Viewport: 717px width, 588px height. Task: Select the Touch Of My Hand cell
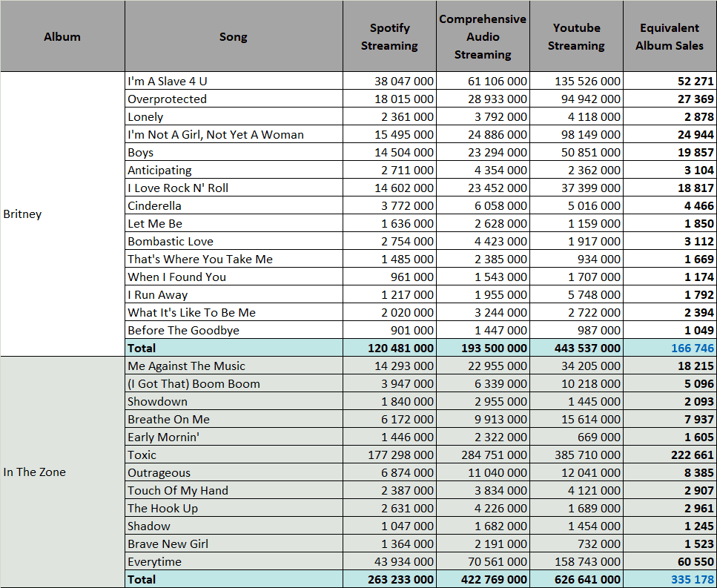pyautogui.click(x=234, y=491)
